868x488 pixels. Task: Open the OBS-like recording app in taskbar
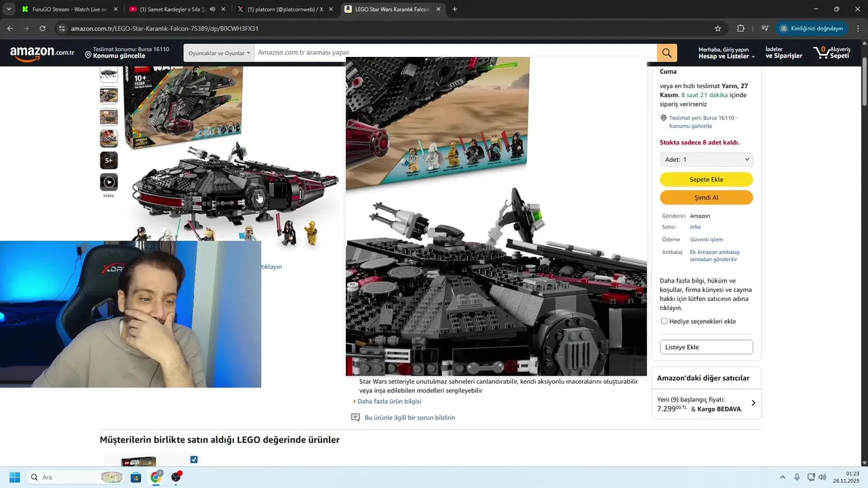(x=176, y=477)
